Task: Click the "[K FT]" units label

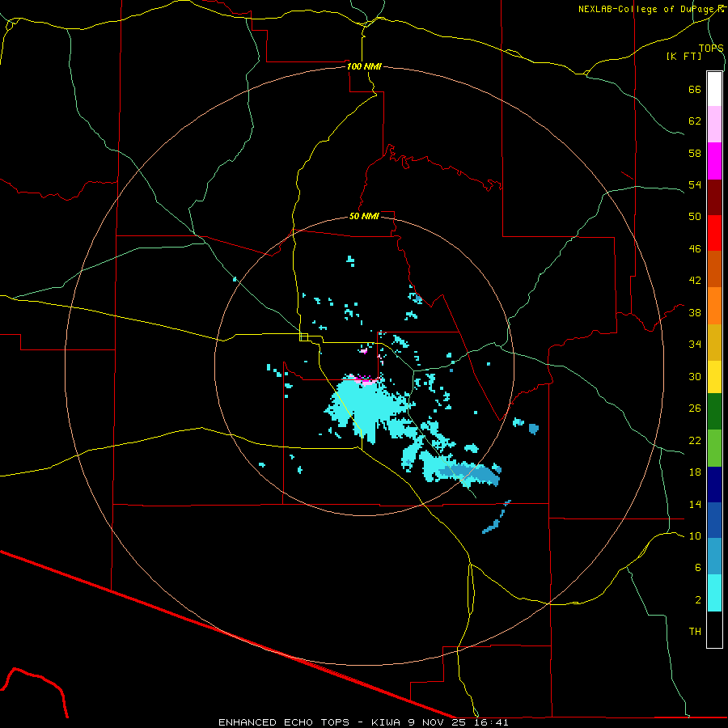Action: coord(684,56)
